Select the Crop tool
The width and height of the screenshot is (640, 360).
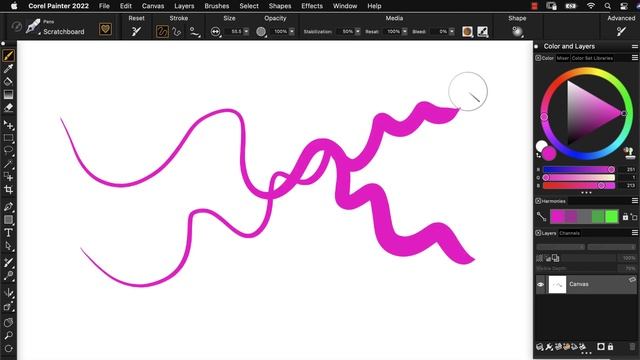click(x=8, y=189)
